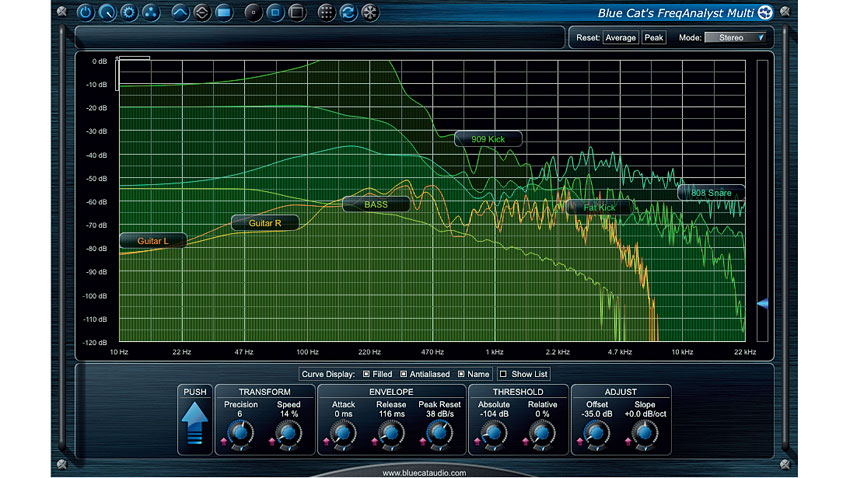
Task: Click the snowflake freeze icon
Action: (370, 12)
